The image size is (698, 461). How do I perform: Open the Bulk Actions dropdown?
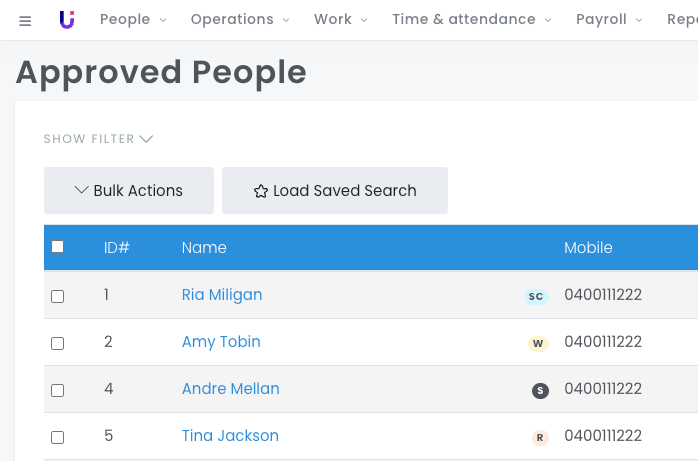point(129,190)
